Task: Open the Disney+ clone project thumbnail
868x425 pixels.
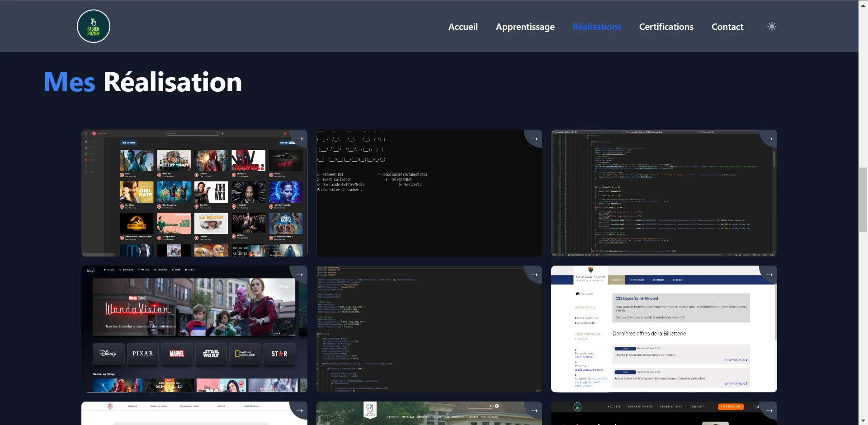Action: tap(194, 329)
